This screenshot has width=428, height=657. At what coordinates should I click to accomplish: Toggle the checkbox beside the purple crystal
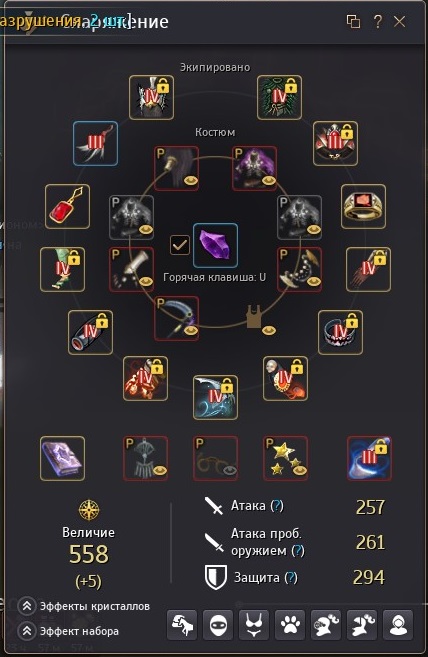(180, 245)
